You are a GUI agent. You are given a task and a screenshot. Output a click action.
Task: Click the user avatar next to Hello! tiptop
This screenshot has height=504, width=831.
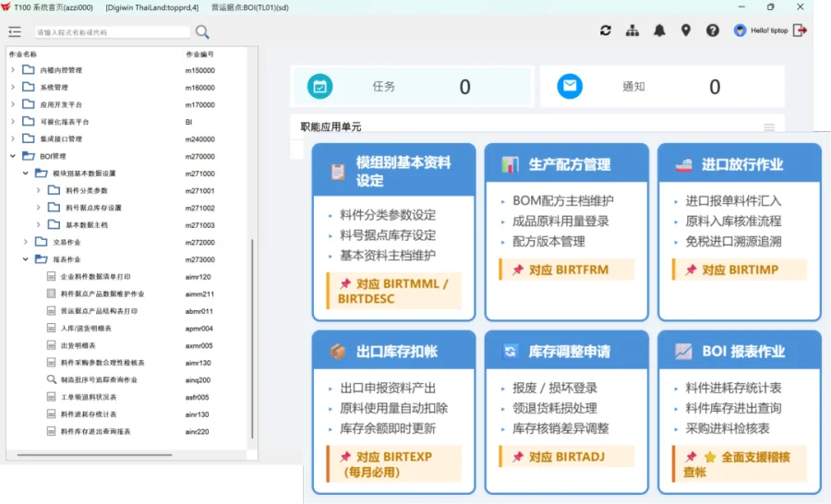click(x=740, y=30)
